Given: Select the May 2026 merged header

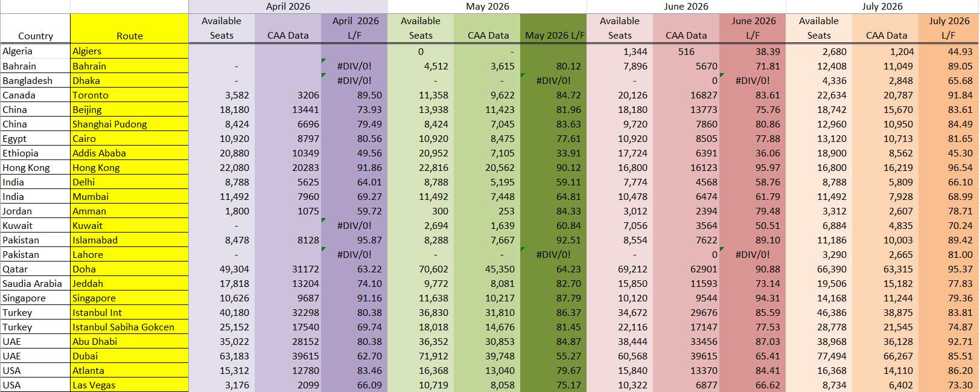Looking at the screenshot, I should coord(487,7).
